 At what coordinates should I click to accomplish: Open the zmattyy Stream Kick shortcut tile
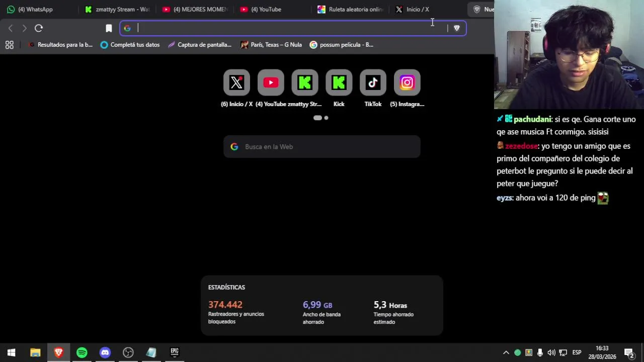click(305, 82)
